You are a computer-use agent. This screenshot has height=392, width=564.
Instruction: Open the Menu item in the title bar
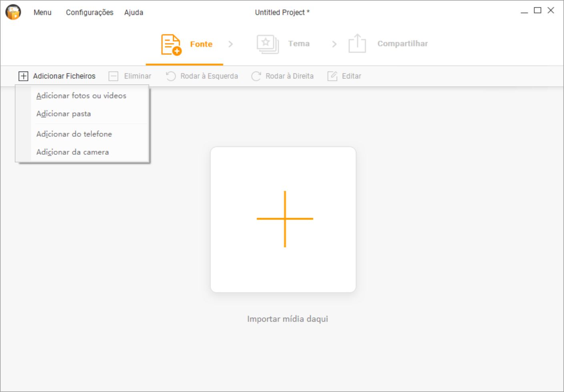42,12
